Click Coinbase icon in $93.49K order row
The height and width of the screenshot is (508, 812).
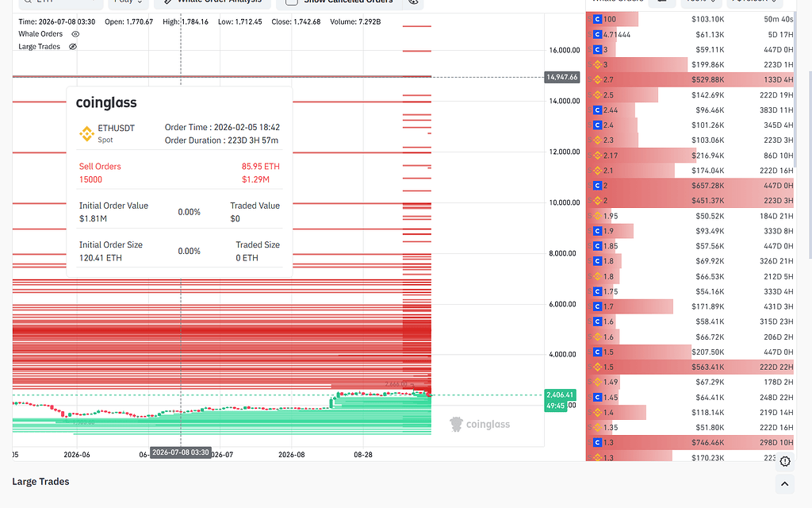597,231
